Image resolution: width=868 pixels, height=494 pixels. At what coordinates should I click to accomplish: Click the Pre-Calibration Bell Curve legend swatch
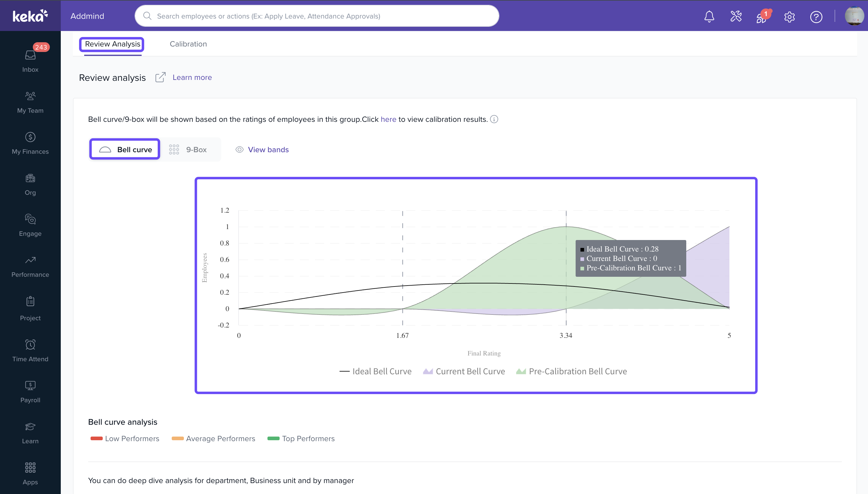tap(521, 371)
